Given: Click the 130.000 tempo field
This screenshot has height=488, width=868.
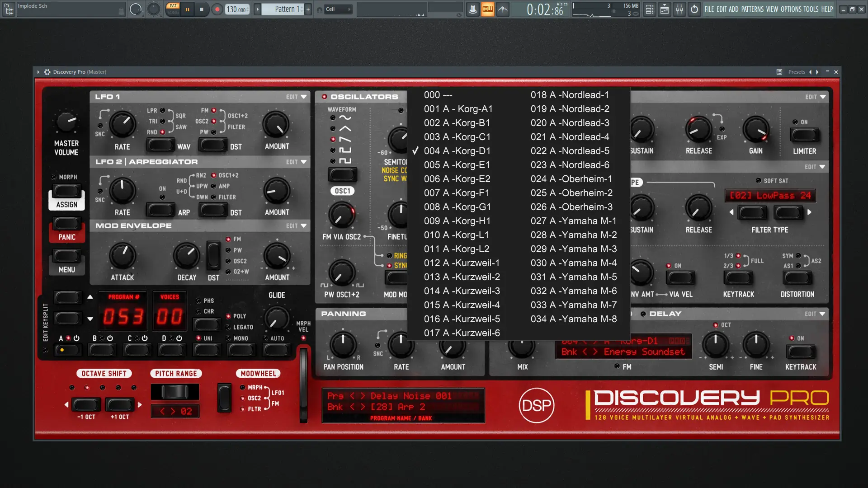Looking at the screenshot, I should [236, 9].
